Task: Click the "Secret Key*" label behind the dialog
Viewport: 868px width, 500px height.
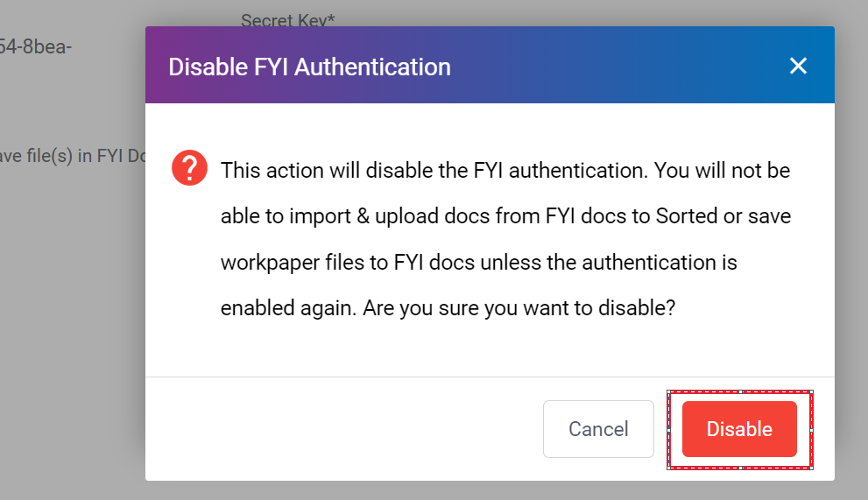Action: [x=287, y=19]
